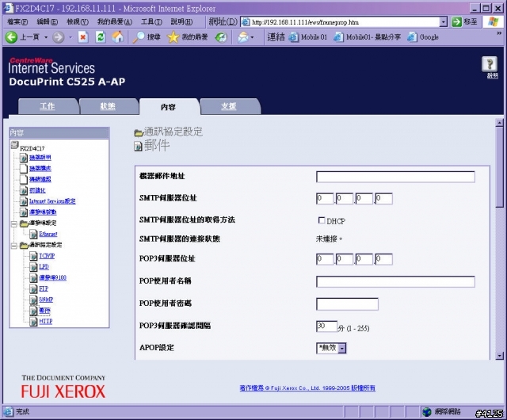Click the page icon beside Internet Services設定

coord(23,201)
